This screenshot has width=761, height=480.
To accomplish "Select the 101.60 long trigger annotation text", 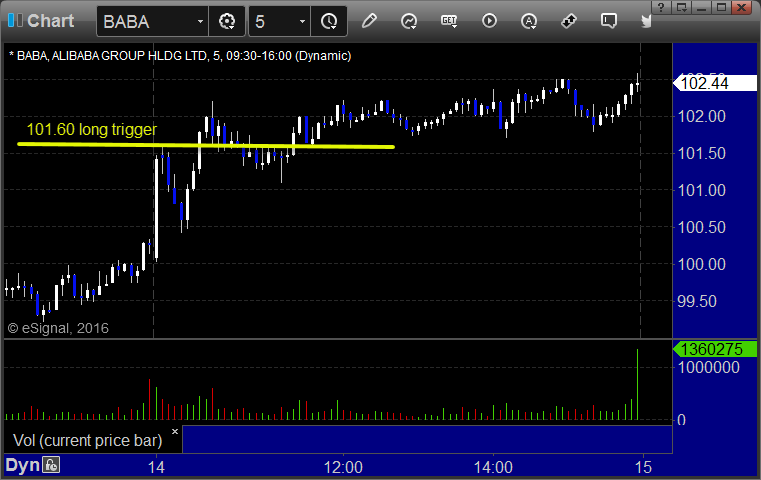I will click(92, 130).
